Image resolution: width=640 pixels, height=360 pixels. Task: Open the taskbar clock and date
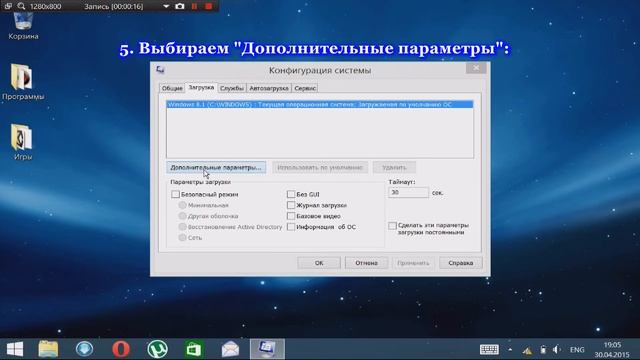pyautogui.click(x=612, y=350)
